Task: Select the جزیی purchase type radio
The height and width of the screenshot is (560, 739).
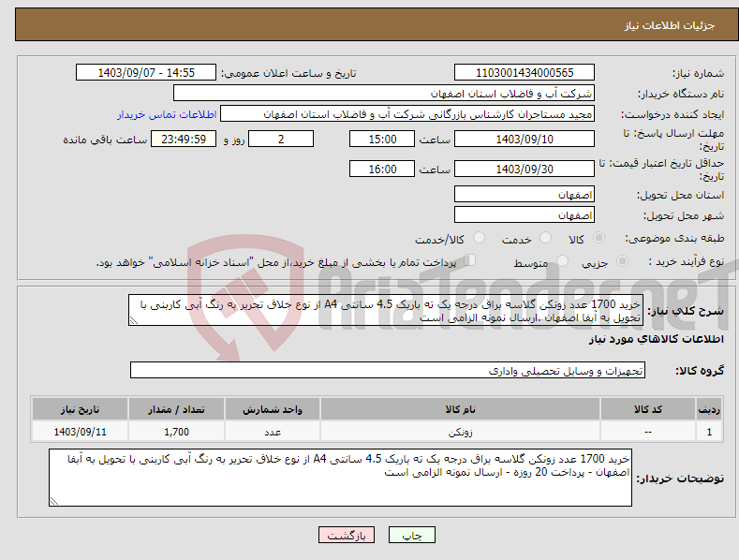Action: pyautogui.click(x=622, y=261)
